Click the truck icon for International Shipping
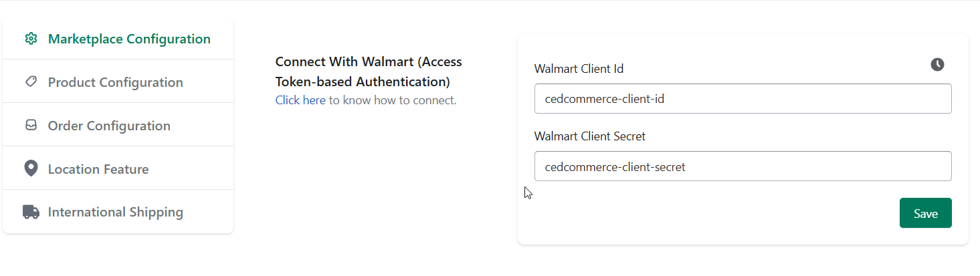Image resolution: width=980 pixels, height=276 pixels. tap(31, 212)
